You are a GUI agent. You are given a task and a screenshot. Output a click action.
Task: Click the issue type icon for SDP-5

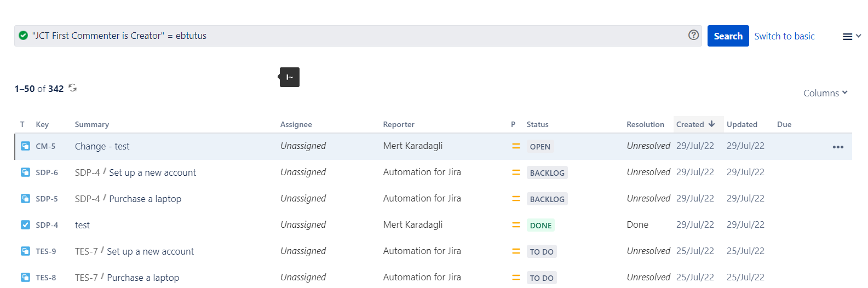(25, 199)
